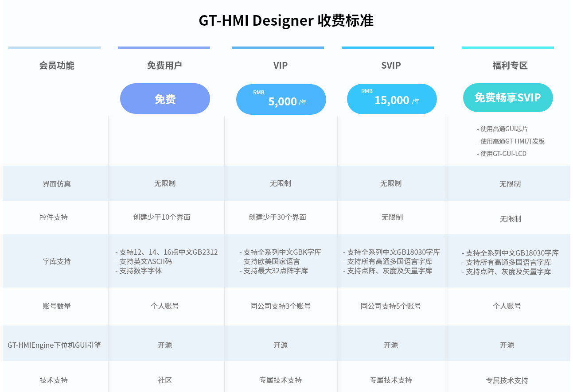Select 无限制 for 界面仿真 under 福利专区
Screen dimensions: 573x392
pos(510,184)
